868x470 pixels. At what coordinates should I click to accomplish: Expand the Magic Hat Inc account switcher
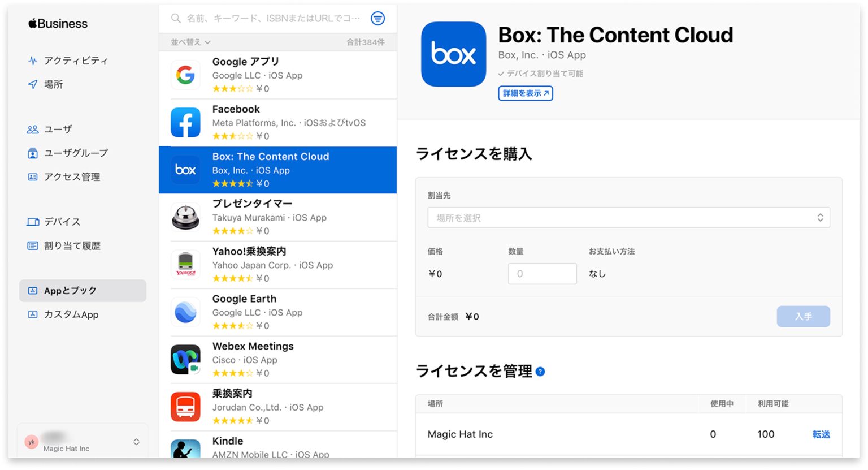[x=83, y=442]
